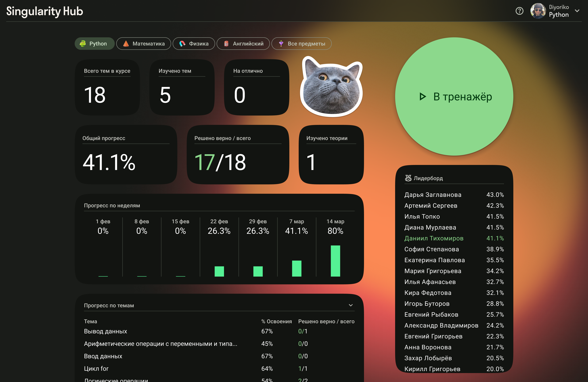Open the Цикл for topic row

[96, 369]
